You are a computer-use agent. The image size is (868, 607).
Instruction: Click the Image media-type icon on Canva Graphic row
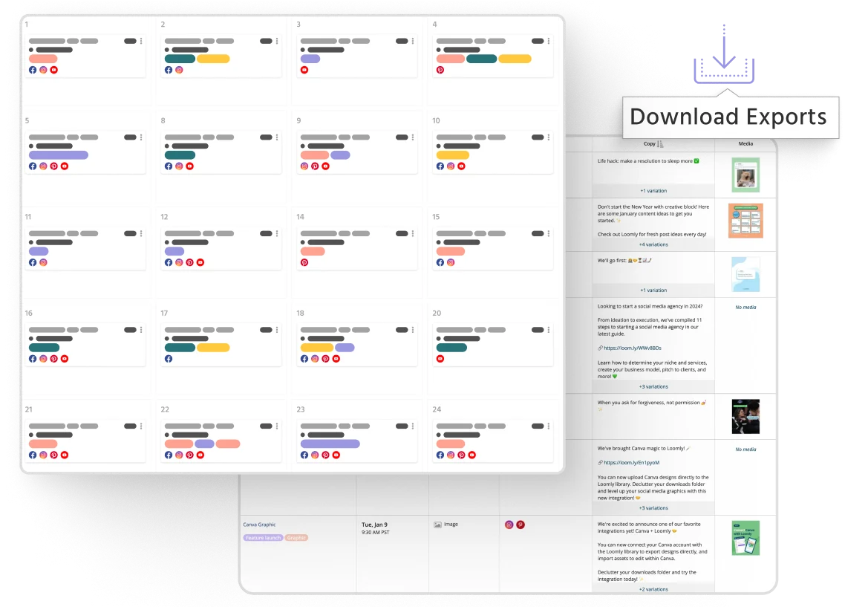(x=437, y=524)
